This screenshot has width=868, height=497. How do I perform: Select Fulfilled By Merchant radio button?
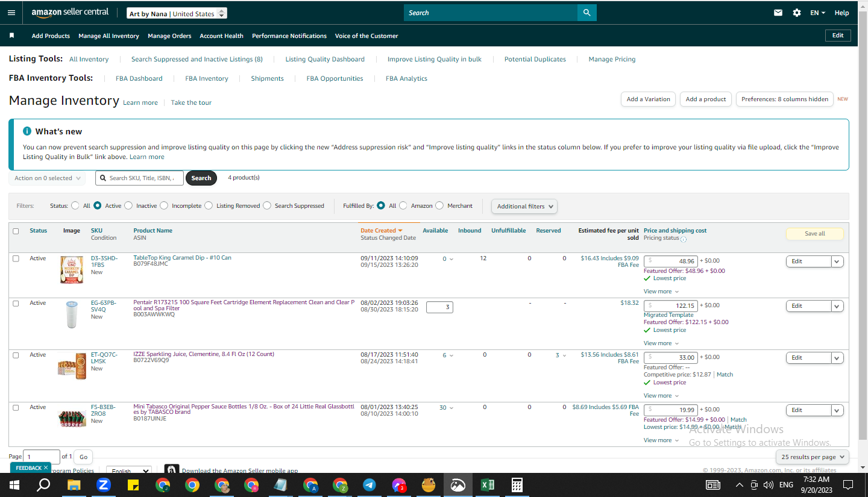coord(439,205)
